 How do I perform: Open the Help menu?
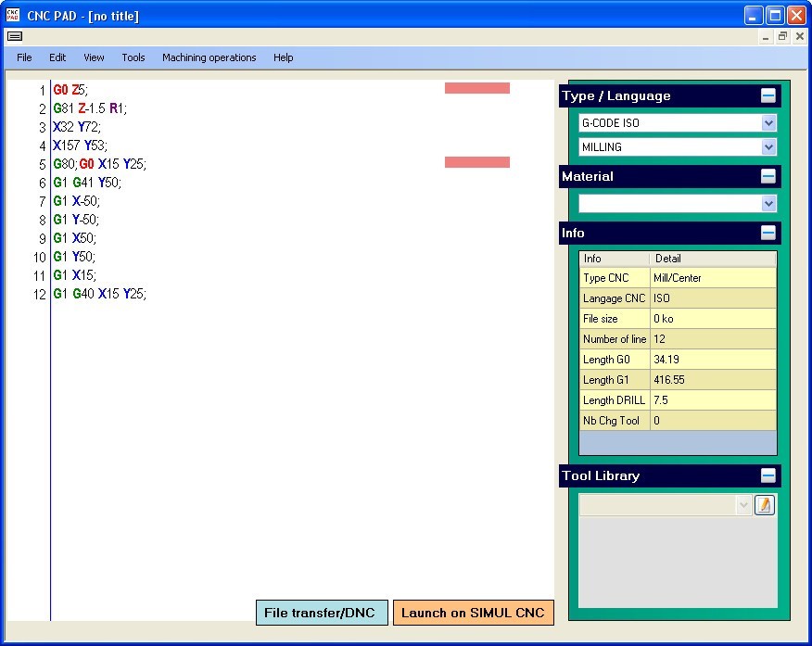point(283,57)
